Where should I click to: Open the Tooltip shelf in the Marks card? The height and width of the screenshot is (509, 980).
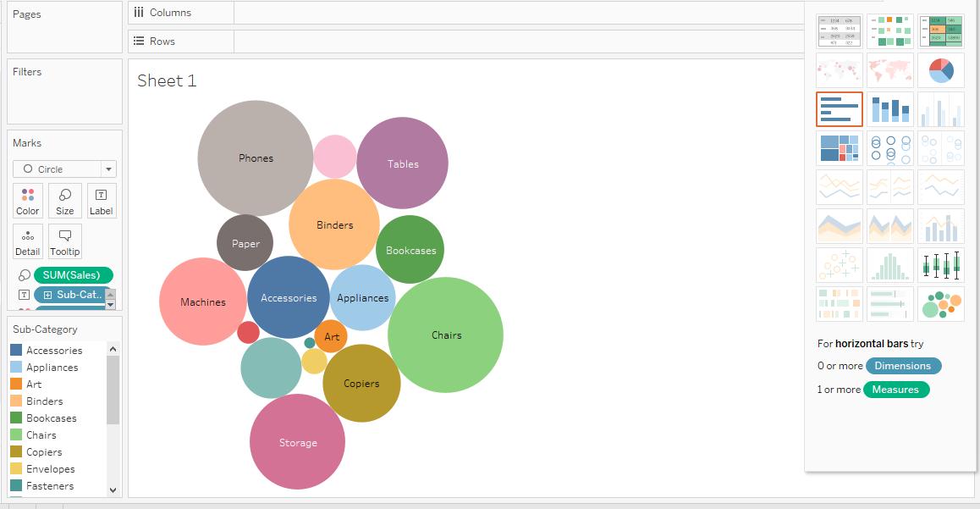[65, 241]
